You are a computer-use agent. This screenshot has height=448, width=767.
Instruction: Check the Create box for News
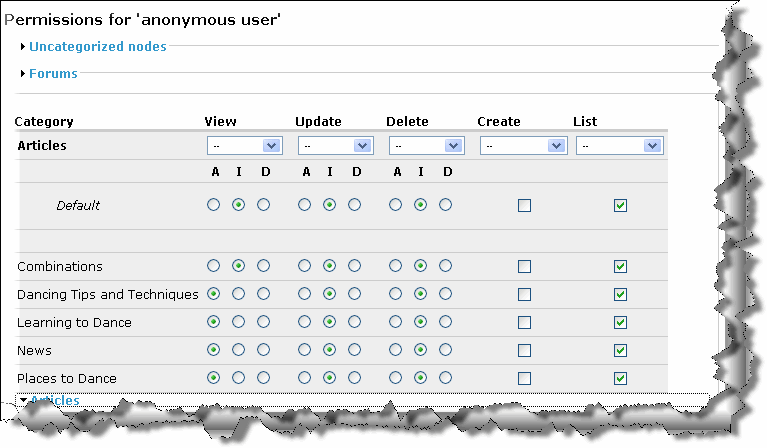[524, 351]
